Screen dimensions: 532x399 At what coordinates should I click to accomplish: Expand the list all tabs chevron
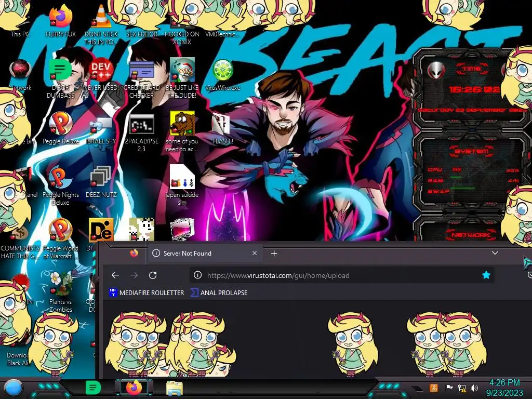(x=495, y=253)
